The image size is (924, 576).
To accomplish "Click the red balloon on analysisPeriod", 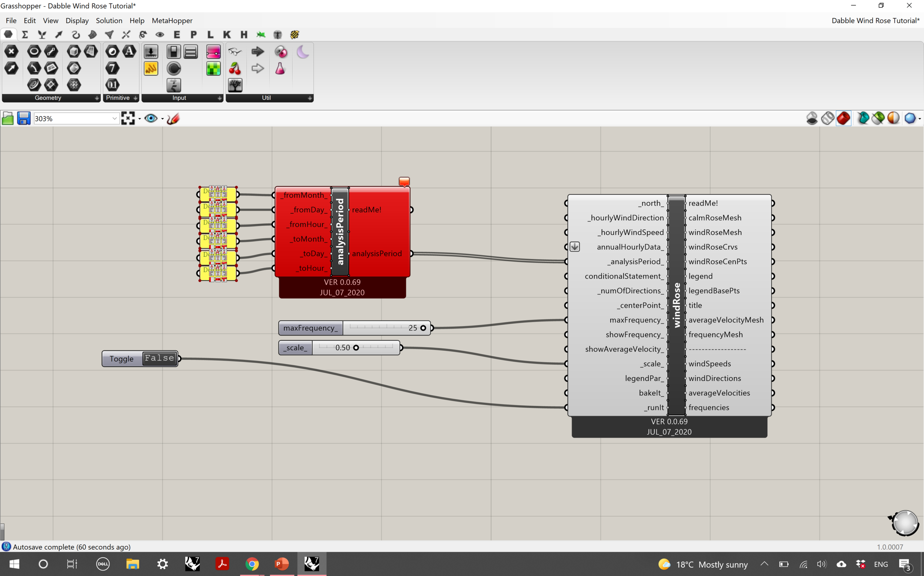I will 404,181.
